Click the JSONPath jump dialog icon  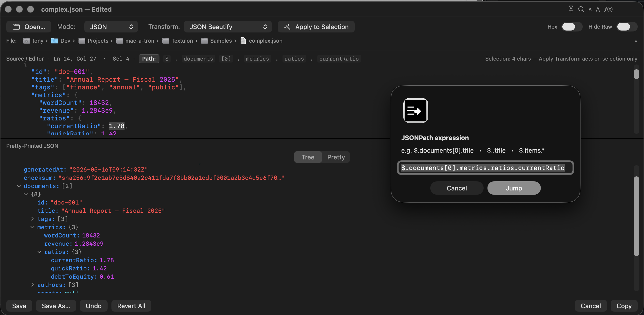(x=416, y=110)
